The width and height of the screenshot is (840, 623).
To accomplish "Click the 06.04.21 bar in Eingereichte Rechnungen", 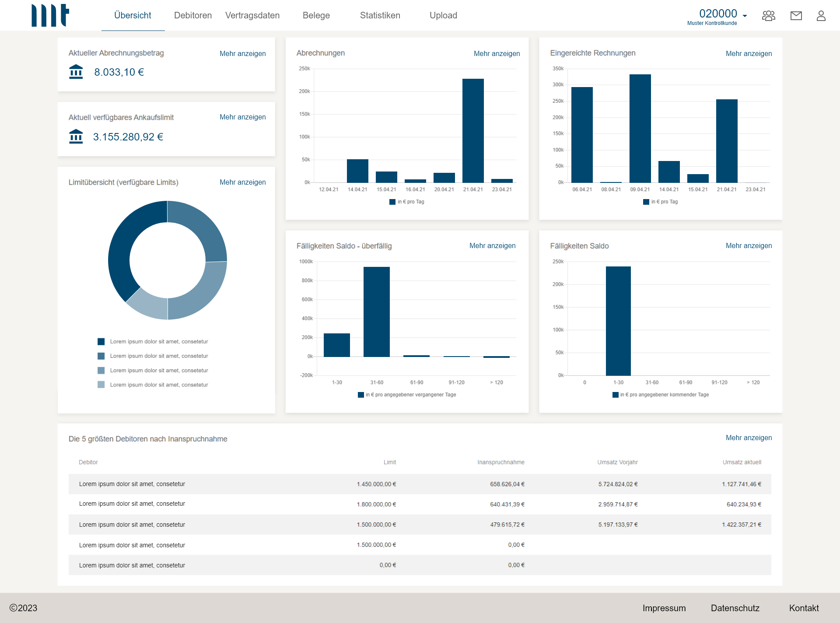I will pyautogui.click(x=582, y=135).
